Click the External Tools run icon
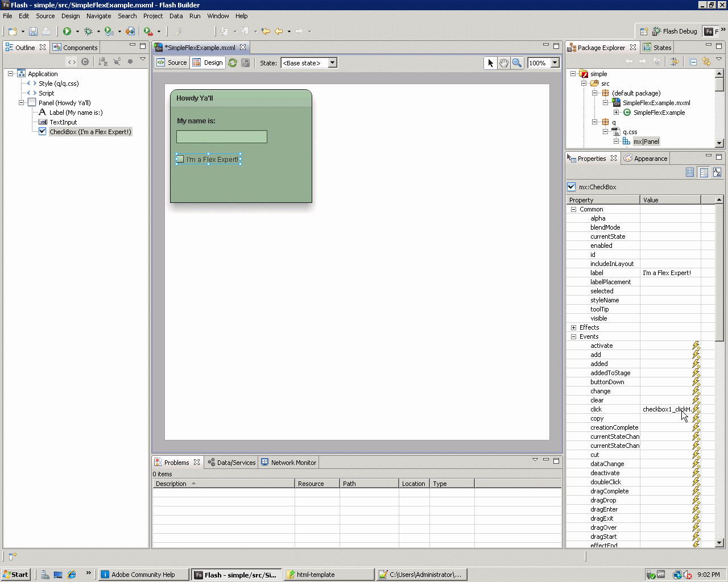This screenshot has width=728, height=582. coord(148,31)
